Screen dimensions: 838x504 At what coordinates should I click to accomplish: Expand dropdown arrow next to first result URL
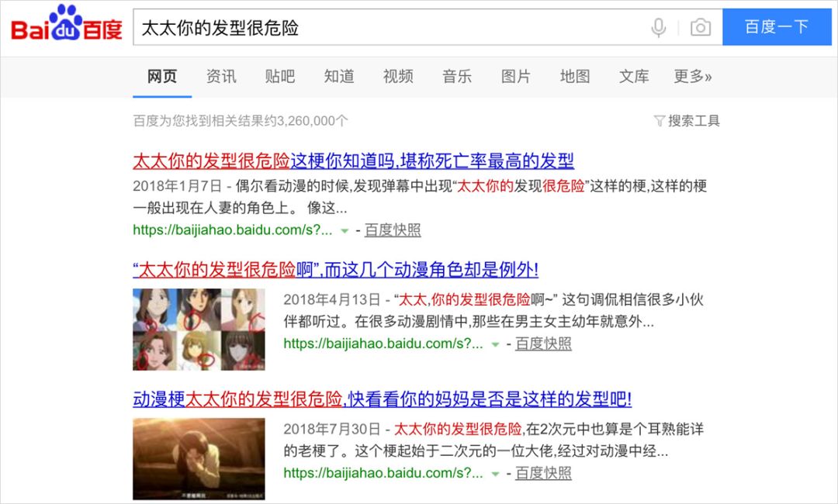pyautogui.click(x=345, y=231)
